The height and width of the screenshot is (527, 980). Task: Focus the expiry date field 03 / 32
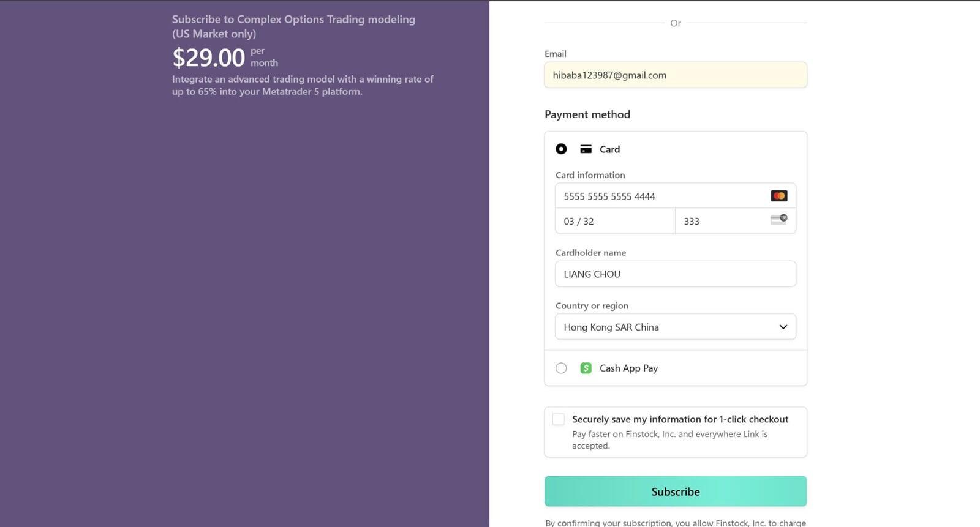(615, 221)
